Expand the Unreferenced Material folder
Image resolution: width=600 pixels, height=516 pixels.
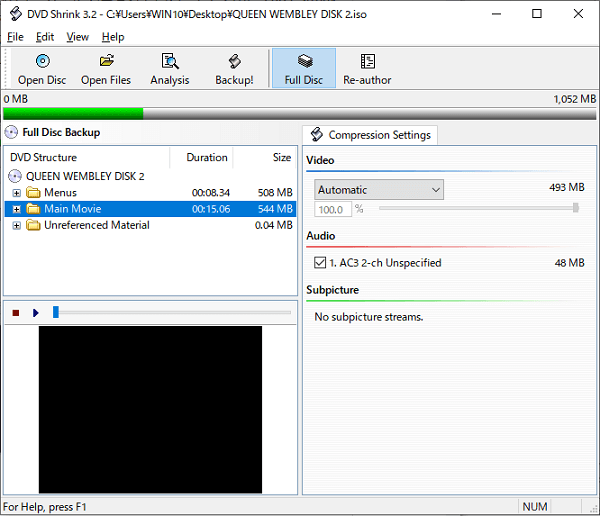[17, 226]
